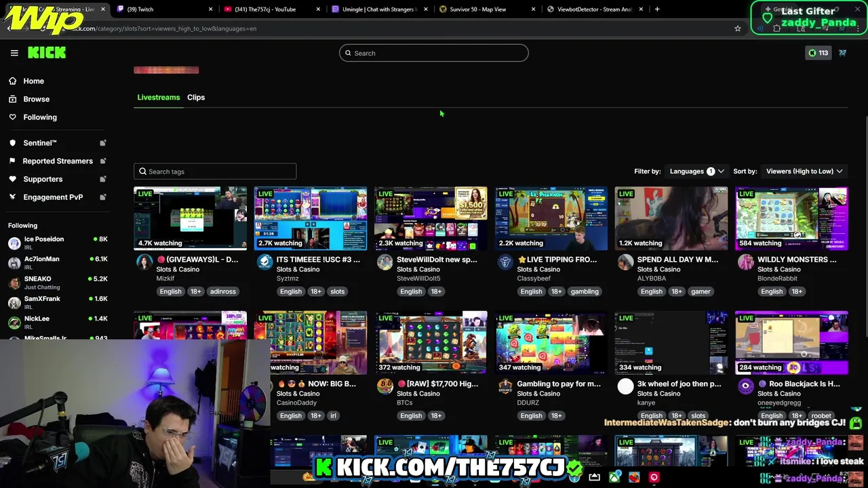Click SteveWillDoIt5 channel avatar
Screen dimensions: 868x488
point(385,262)
